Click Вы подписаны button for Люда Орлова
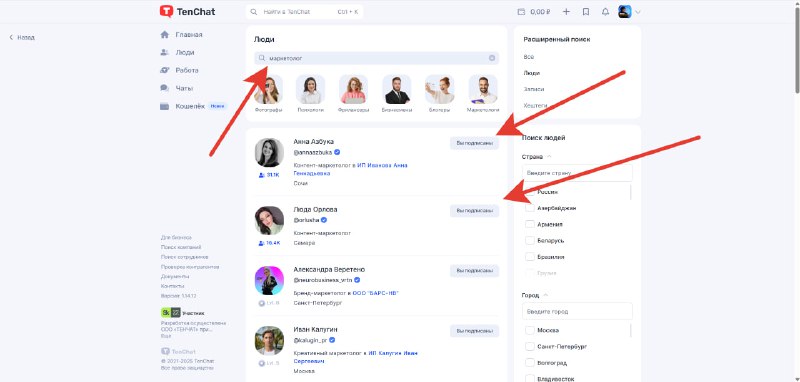Screen dimensions: 800x382 point(474,210)
